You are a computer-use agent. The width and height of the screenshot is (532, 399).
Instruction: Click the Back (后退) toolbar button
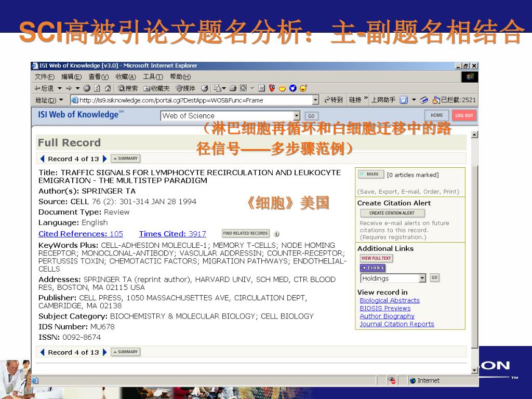coord(44,88)
